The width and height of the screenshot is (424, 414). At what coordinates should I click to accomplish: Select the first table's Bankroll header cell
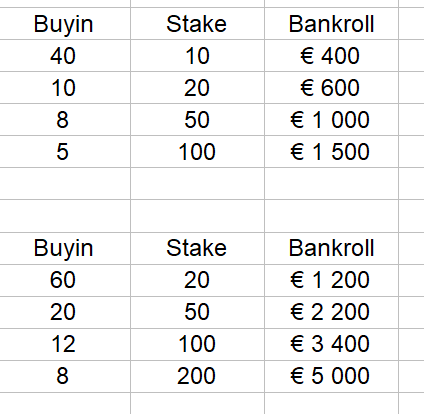tap(331, 24)
